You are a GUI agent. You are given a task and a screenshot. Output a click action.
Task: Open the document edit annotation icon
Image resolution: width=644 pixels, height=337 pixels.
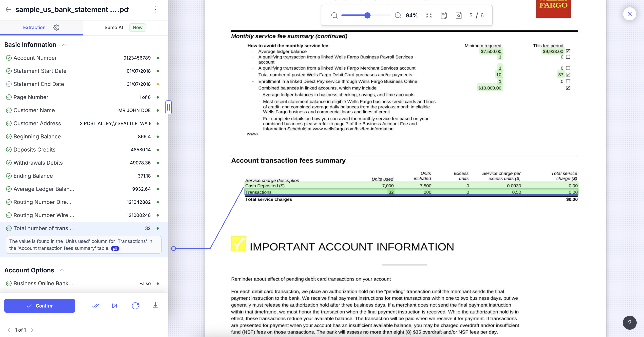coord(444,15)
